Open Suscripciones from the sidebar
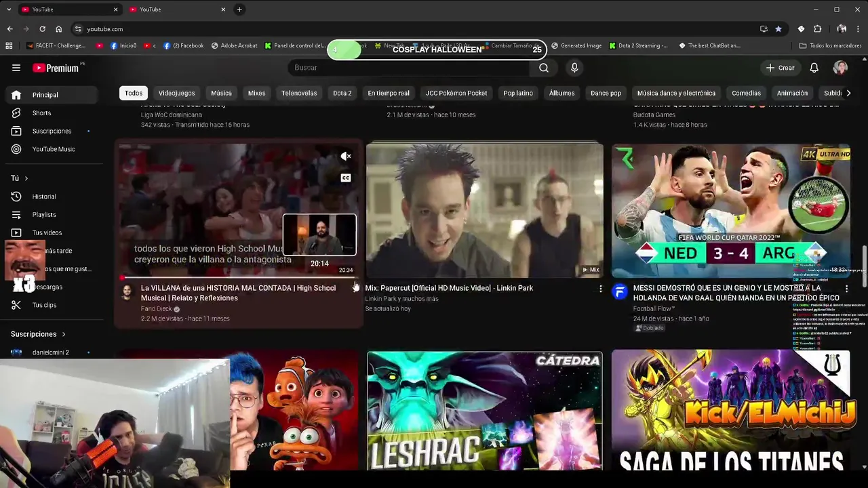 pyautogui.click(x=53, y=131)
